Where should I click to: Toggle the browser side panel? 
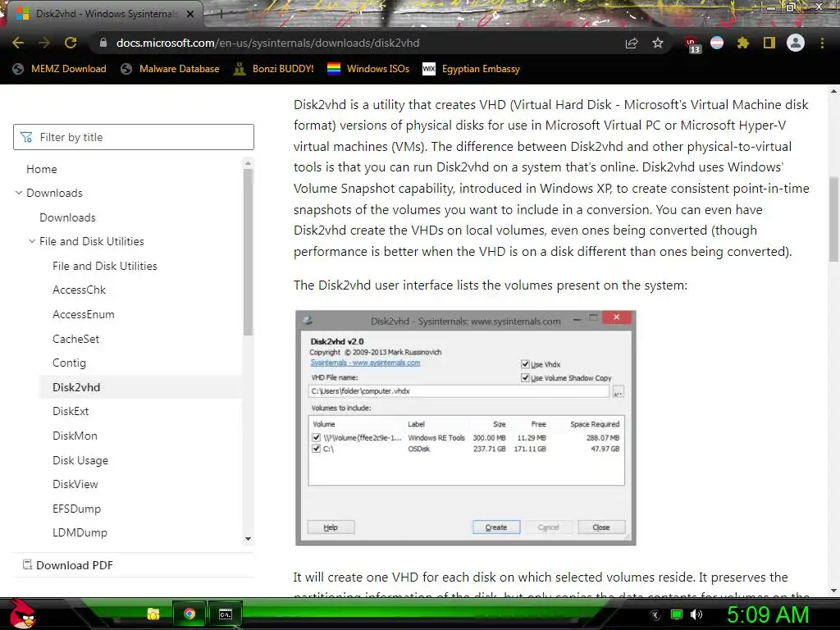[769, 43]
